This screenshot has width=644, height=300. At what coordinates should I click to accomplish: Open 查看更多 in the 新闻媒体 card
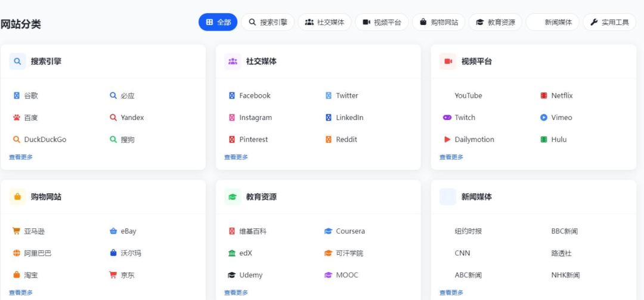451,293
